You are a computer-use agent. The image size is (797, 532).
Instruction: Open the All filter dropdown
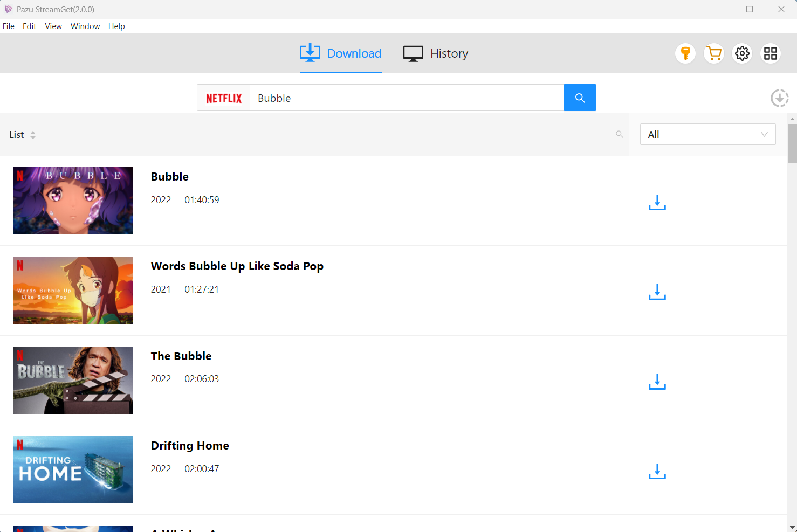coord(708,134)
